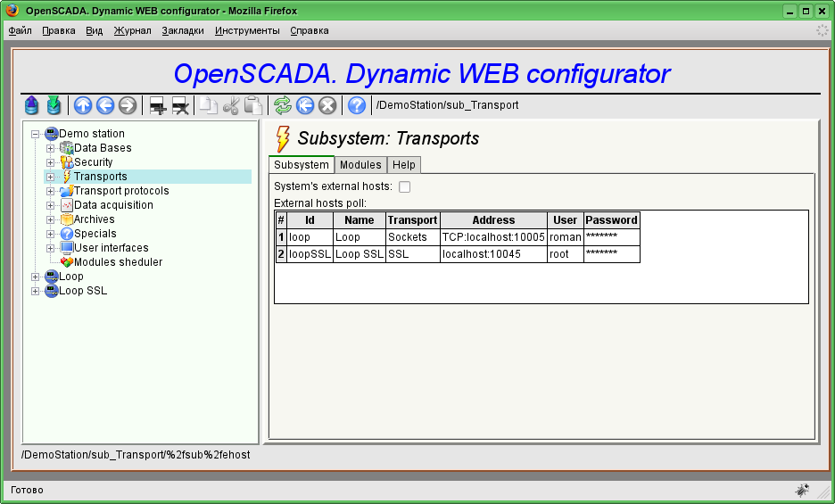This screenshot has height=504, width=835.
Task: Click the Copy item toolbar icon
Action: click(208, 105)
